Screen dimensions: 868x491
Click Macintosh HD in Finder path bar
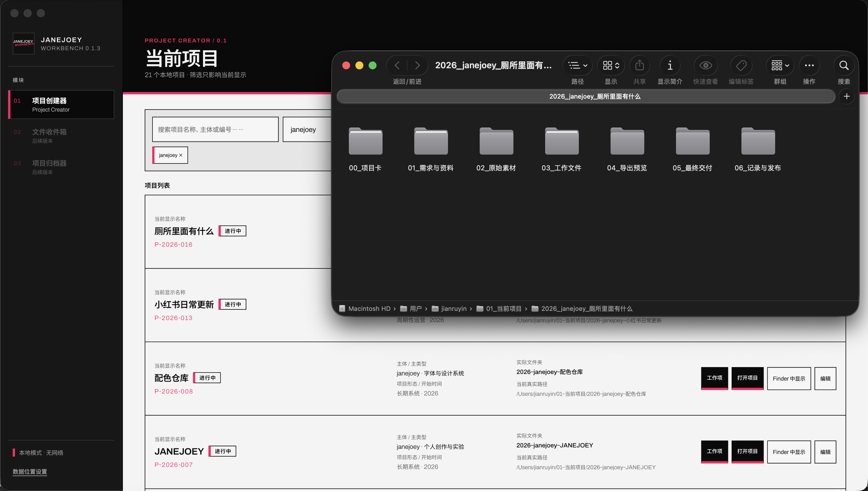pyautogui.click(x=365, y=309)
